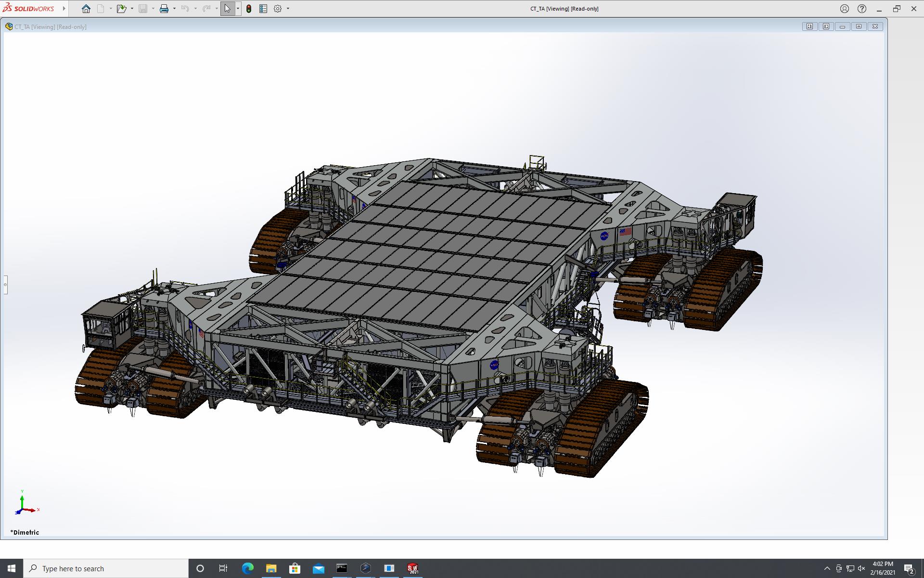Open the SolidWorks Help question icon
Image resolution: width=924 pixels, height=578 pixels.
(862, 9)
